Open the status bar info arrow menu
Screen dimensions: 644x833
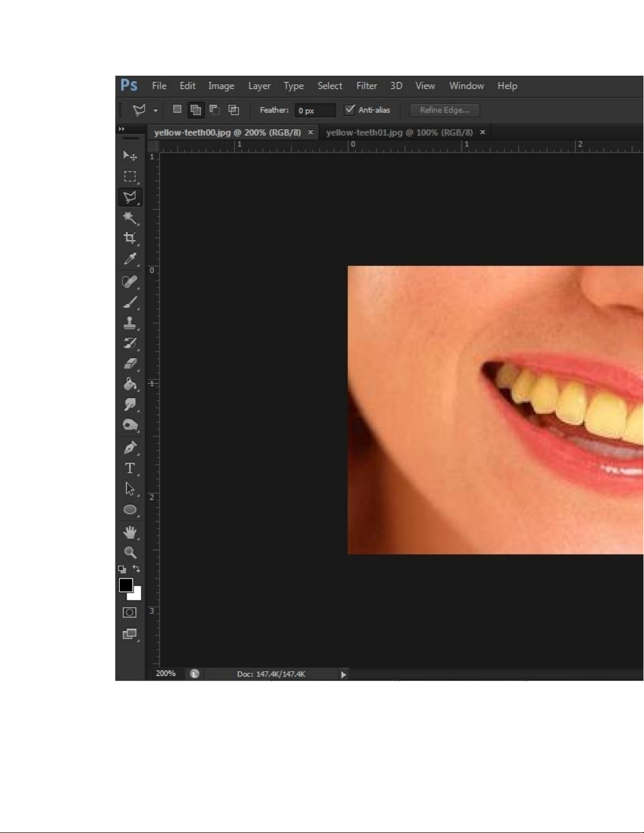click(x=343, y=674)
